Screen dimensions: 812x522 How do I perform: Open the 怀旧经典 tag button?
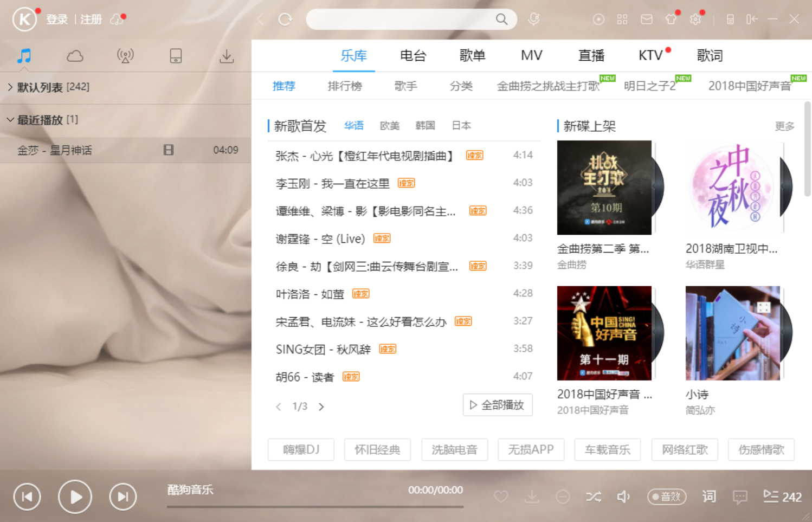377,449
